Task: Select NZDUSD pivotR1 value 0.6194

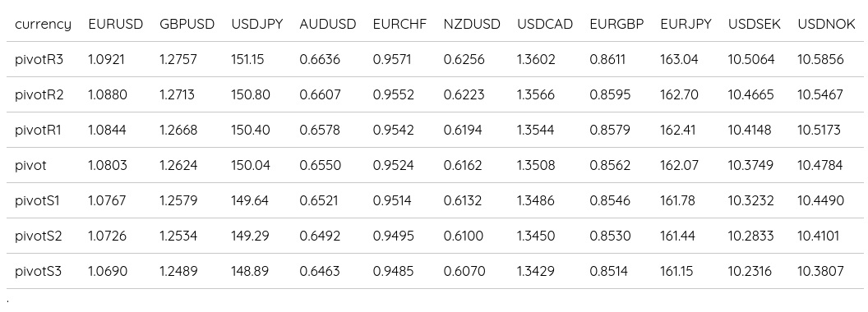Action: point(463,130)
